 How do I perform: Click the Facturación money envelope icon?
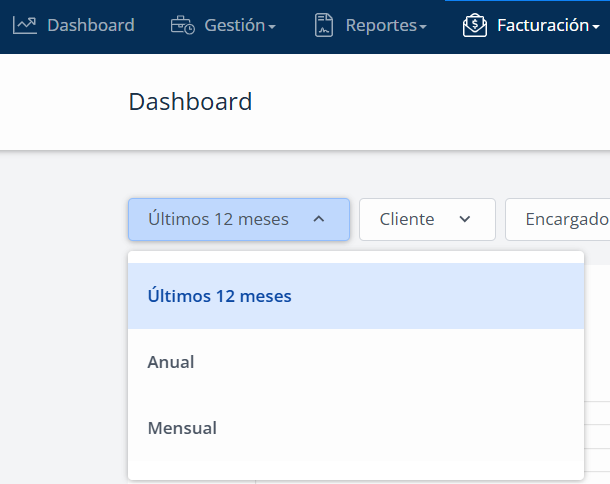click(x=475, y=25)
